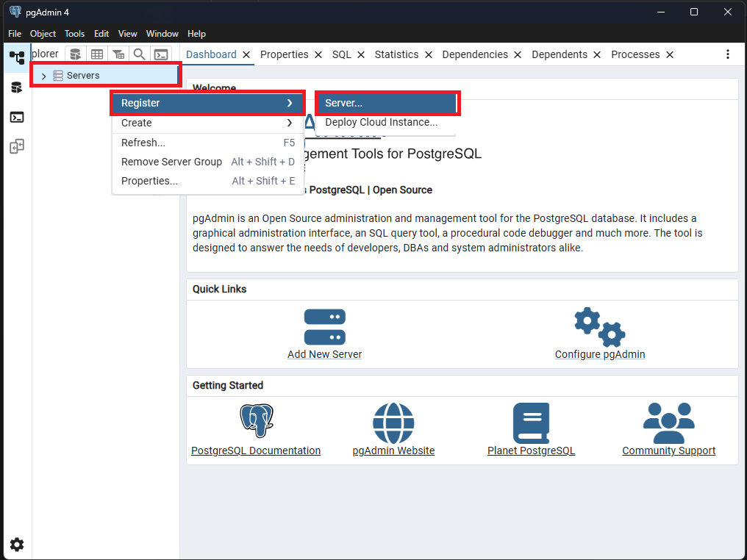
Task: Select the Servers row in the tree
Action: (x=105, y=75)
